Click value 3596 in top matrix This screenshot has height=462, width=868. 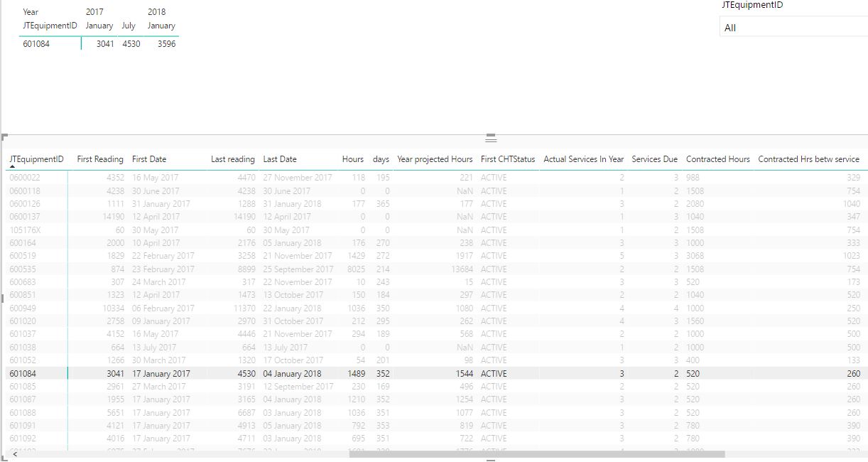click(167, 44)
